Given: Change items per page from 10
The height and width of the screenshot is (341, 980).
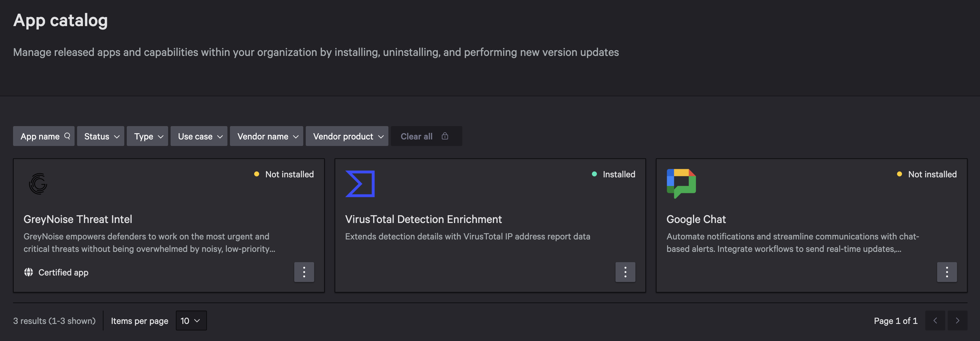Looking at the screenshot, I should pos(191,321).
